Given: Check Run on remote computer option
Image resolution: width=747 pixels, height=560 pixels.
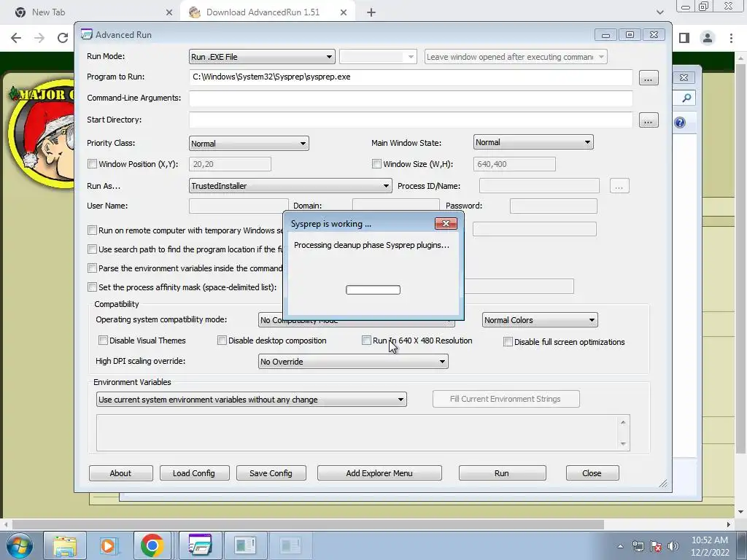Looking at the screenshot, I should pos(93,230).
